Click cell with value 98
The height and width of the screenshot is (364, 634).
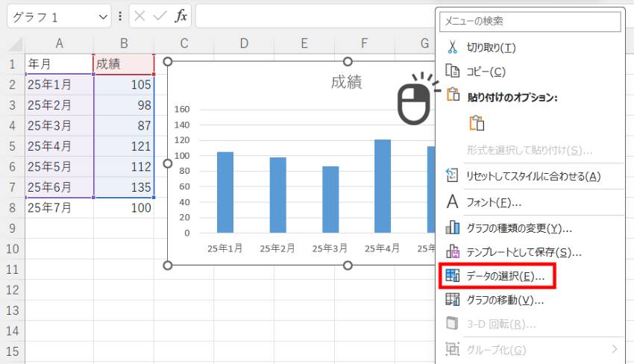pyautogui.click(x=124, y=105)
